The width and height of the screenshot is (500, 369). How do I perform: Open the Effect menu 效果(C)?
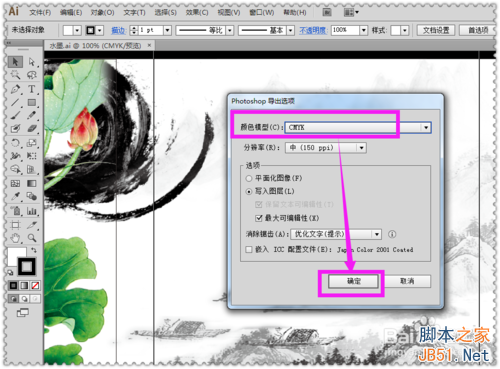pos(197,13)
